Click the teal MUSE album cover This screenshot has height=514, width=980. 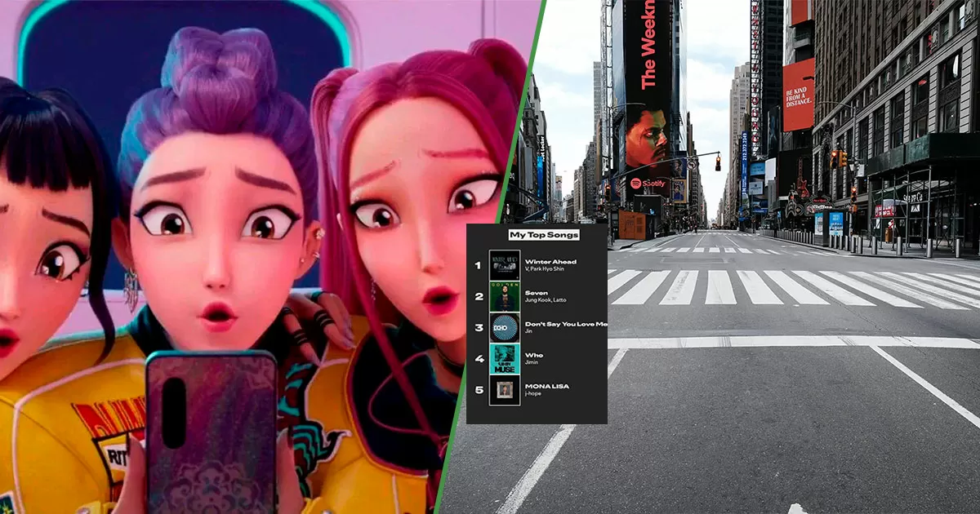coord(504,359)
